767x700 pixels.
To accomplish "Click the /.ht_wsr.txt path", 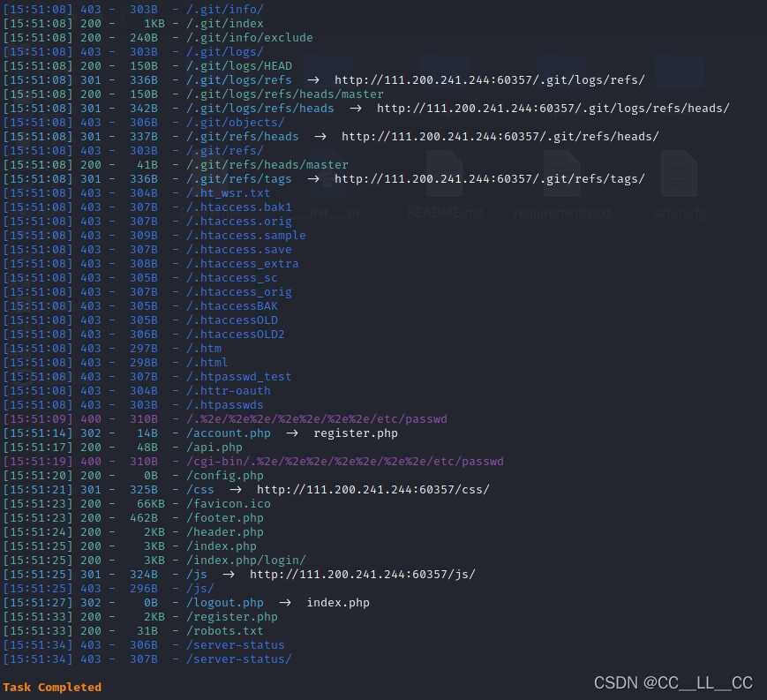I will 229,193.
